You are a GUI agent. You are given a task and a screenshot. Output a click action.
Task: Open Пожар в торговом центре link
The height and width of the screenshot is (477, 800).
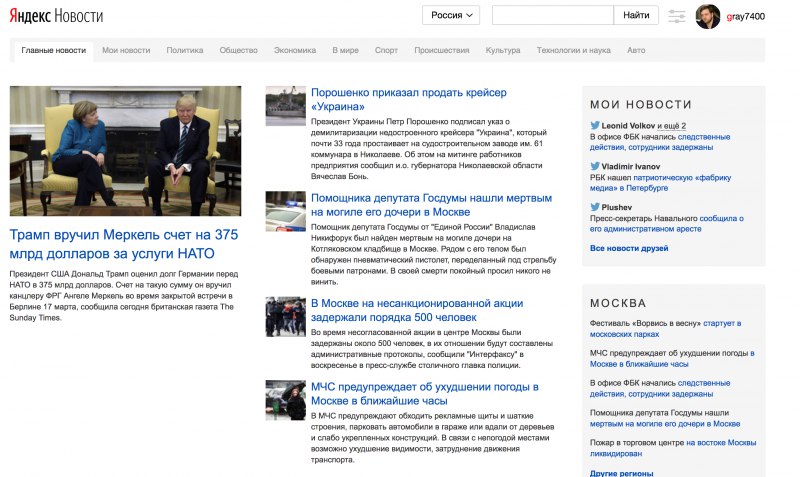coord(673,448)
